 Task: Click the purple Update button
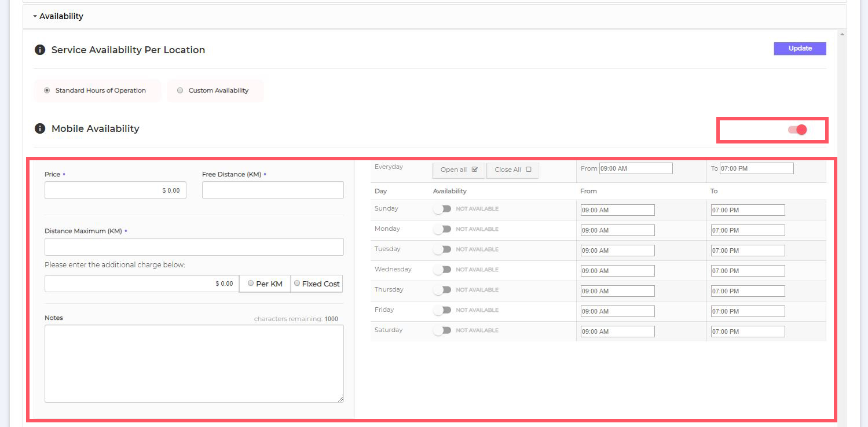coord(800,49)
